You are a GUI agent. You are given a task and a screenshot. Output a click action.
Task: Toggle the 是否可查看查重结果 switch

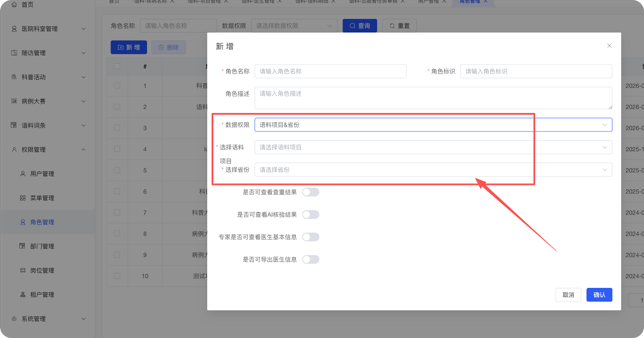pos(310,192)
